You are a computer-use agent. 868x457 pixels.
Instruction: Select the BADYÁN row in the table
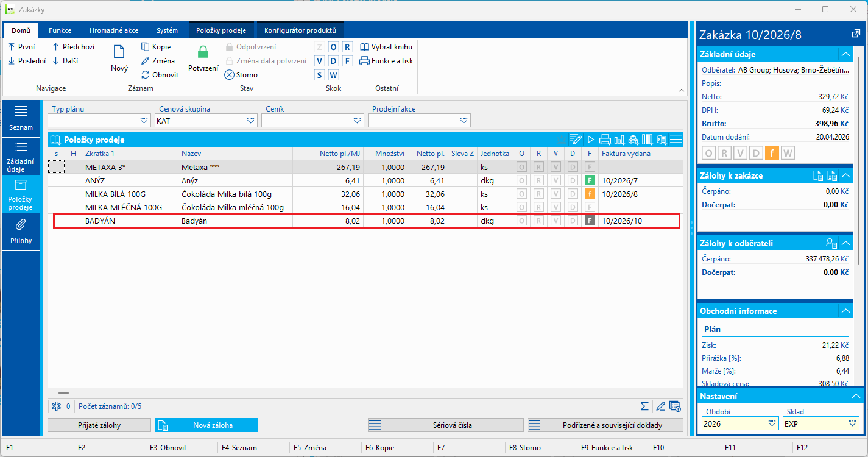[365, 221]
